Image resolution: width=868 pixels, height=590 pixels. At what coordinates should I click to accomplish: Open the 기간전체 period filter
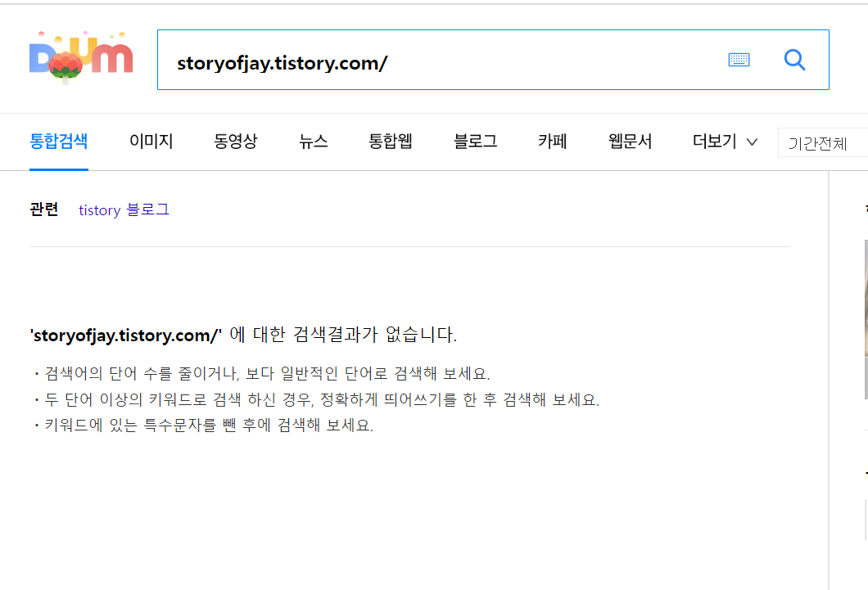click(x=822, y=143)
